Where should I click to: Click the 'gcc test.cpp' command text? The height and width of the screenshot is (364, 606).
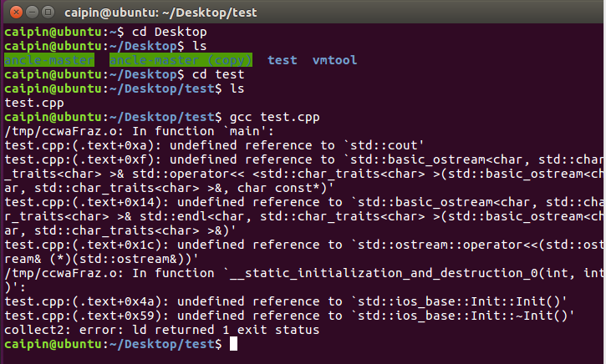tap(274, 117)
